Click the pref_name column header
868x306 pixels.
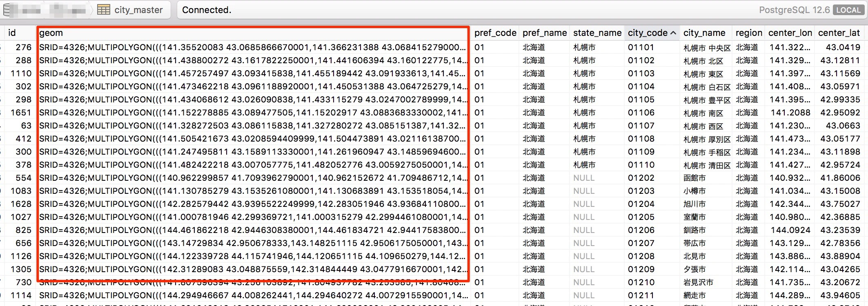pyautogui.click(x=545, y=33)
